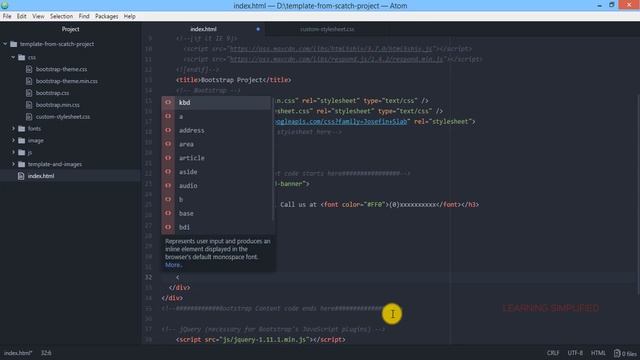Click file icon beside bootstrap.min.css

(29, 105)
